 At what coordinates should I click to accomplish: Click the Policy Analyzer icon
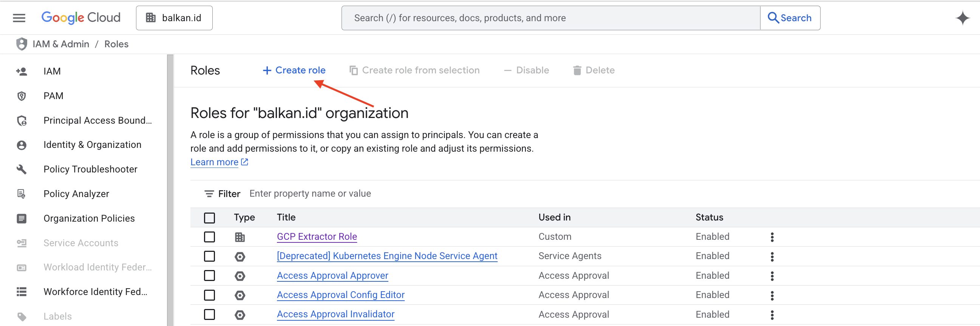pyautogui.click(x=22, y=194)
